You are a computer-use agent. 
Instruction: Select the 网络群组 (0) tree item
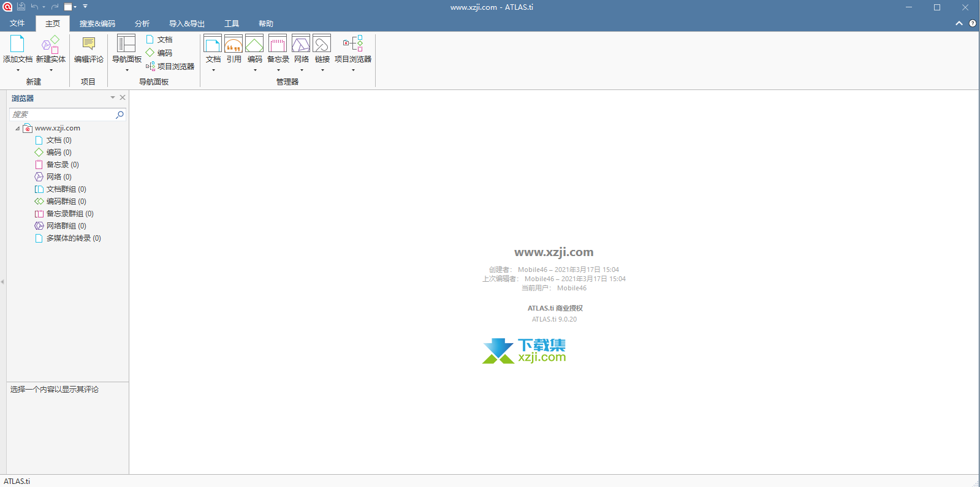(x=61, y=226)
